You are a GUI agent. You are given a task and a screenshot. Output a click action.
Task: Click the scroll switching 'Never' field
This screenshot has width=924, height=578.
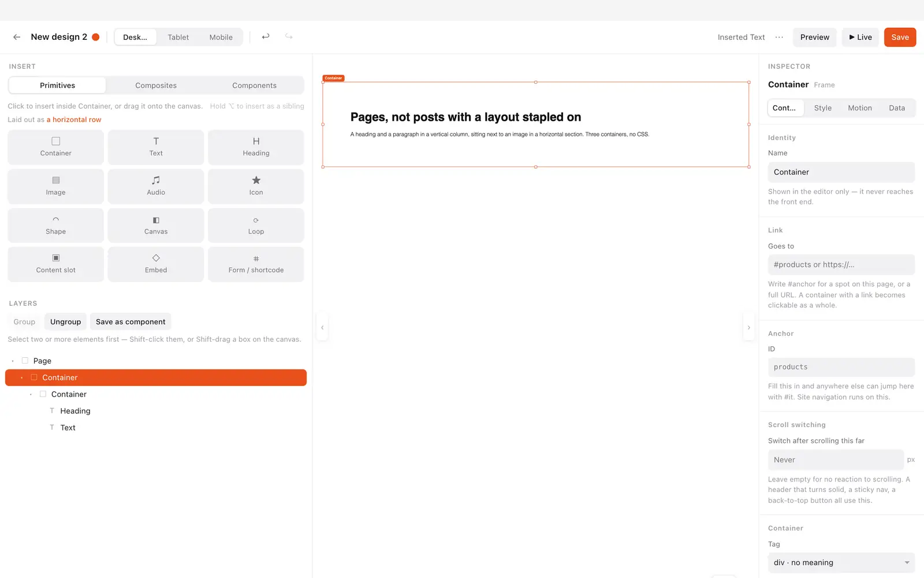[x=836, y=460]
